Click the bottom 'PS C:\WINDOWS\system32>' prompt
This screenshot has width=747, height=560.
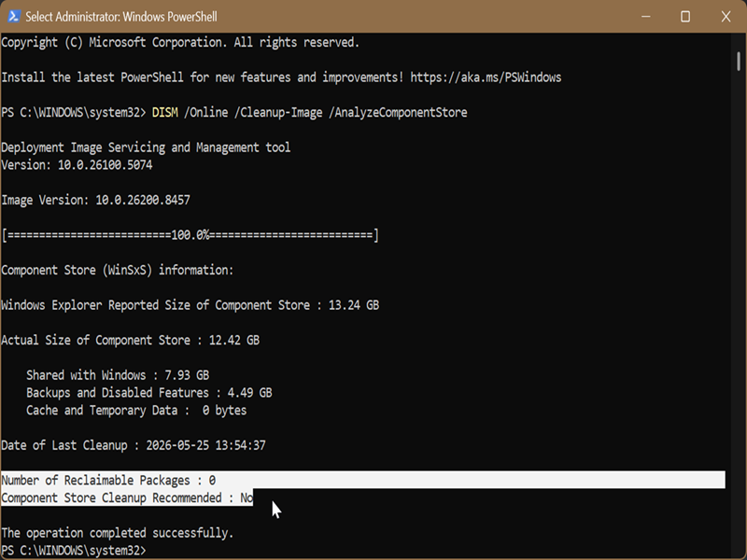click(74, 551)
